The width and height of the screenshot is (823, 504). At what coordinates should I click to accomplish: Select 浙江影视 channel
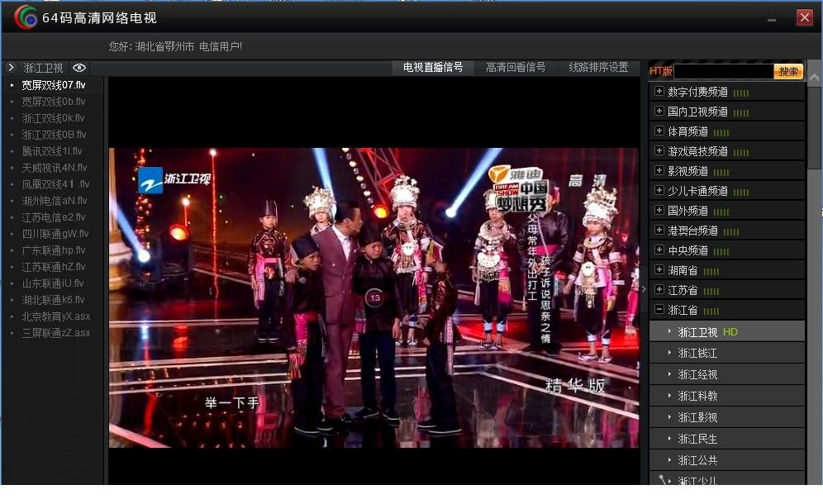727,417
